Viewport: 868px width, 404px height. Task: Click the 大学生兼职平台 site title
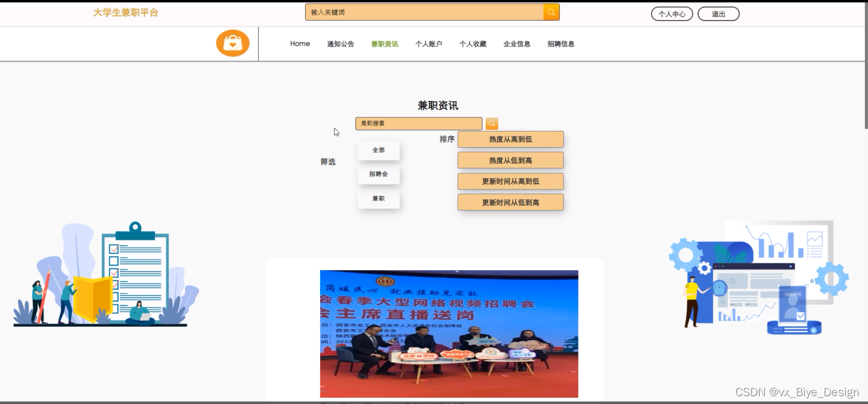[x=125, y=13]
